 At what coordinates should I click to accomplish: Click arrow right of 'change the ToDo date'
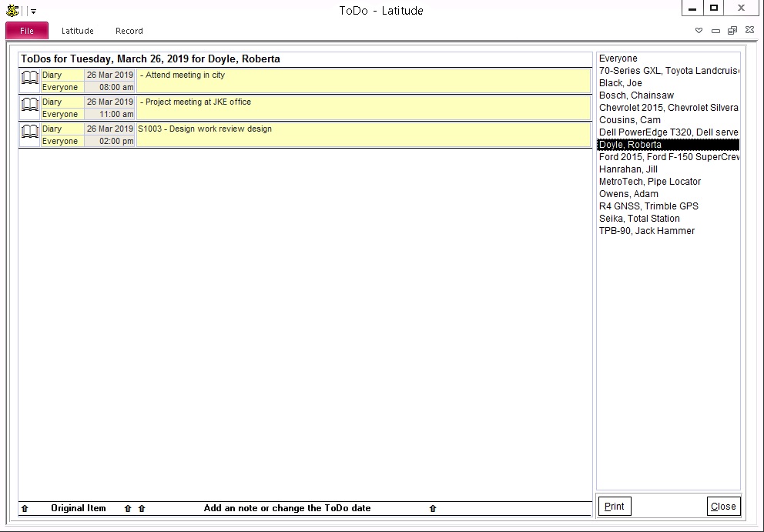tap(433, 508)
